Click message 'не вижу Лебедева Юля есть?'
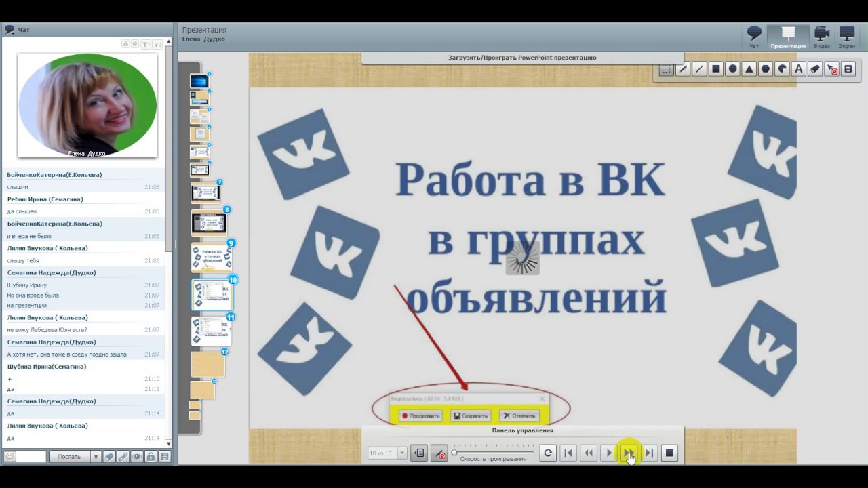 (47, 330)
